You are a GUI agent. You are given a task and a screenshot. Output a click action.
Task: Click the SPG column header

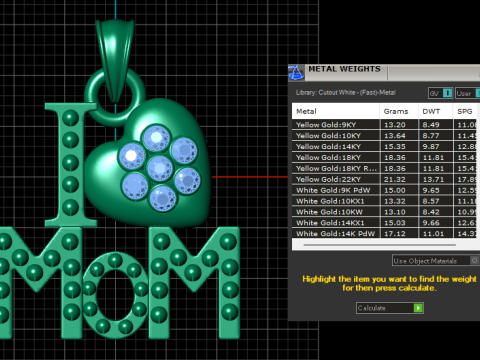tap(465, 111)
